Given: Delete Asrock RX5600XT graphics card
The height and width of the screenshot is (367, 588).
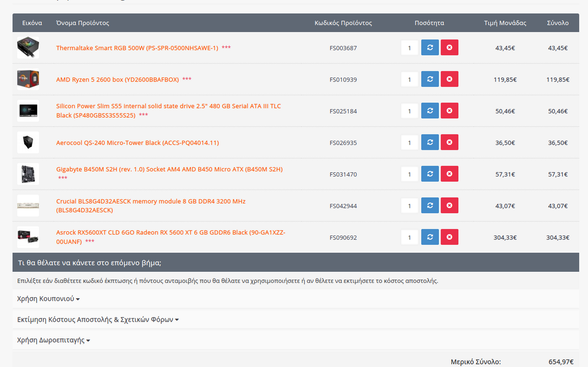Looking at the screenshot, I should (x=449, y=237).
